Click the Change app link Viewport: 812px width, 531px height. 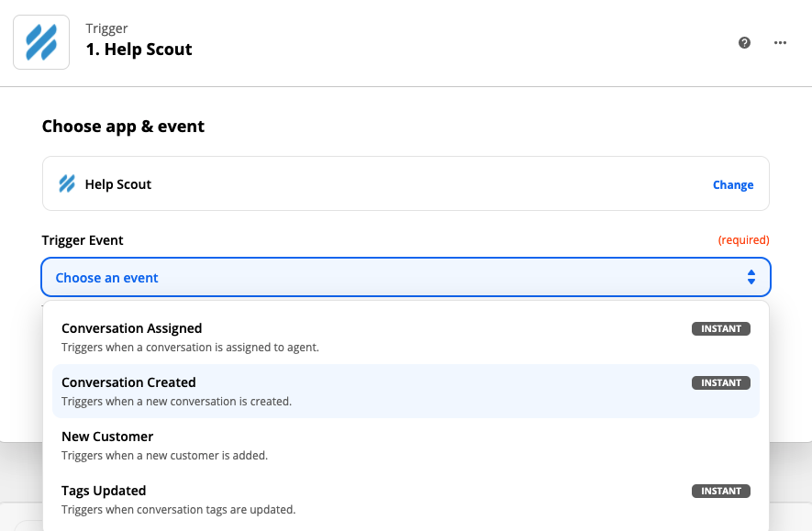pos(733,184)
